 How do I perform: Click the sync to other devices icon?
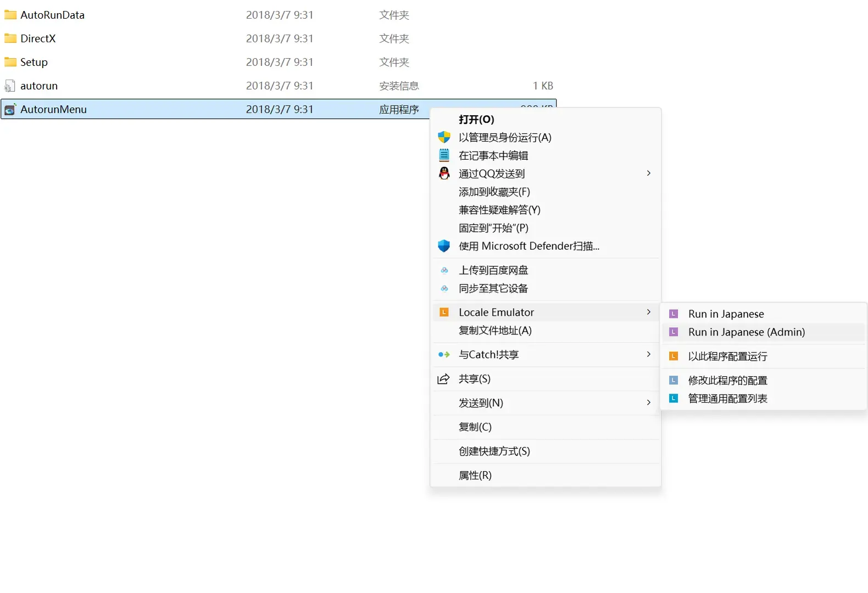444,288
